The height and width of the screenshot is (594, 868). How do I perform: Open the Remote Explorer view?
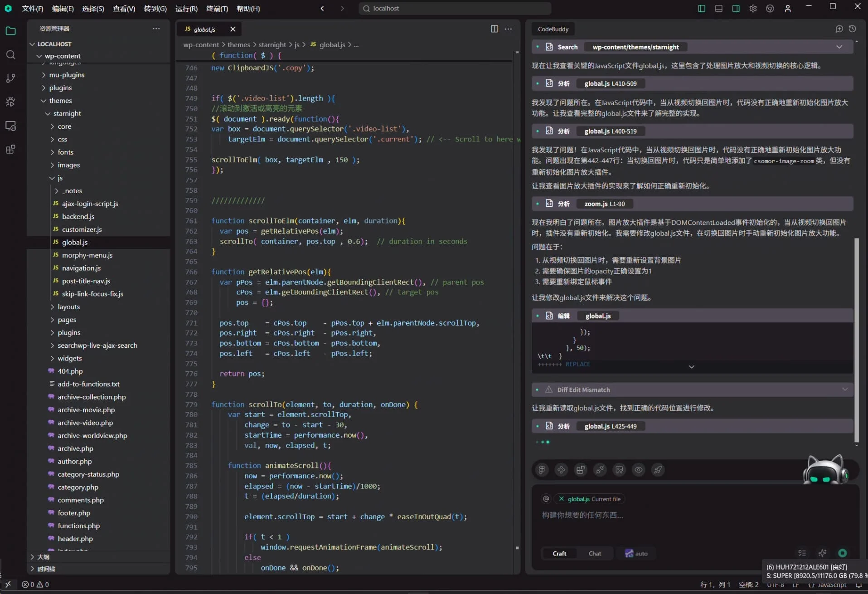tap(10, 126)
